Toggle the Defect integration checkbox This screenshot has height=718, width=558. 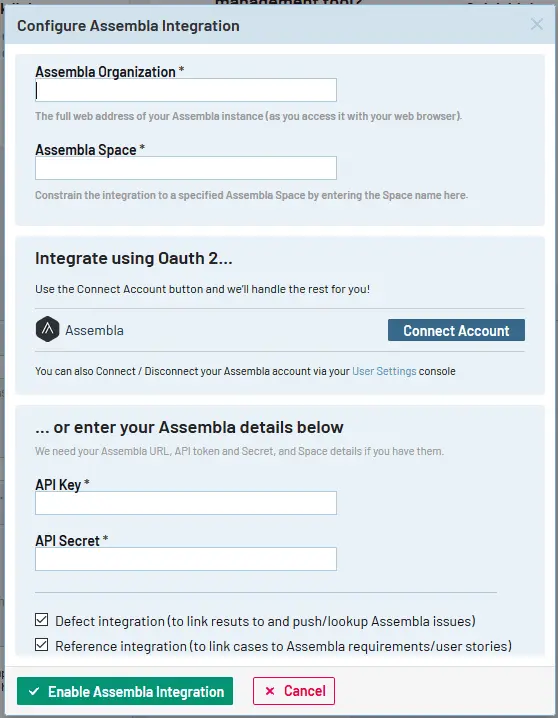coord(42,620)
